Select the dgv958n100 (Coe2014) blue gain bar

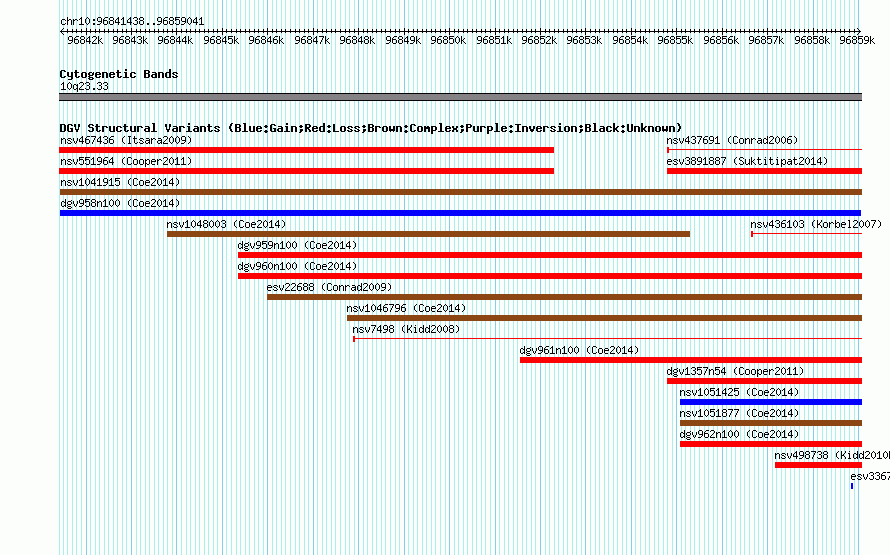460,213
